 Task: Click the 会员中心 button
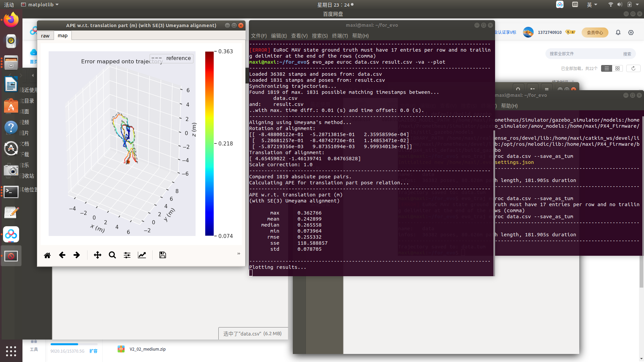pos(595,33)
